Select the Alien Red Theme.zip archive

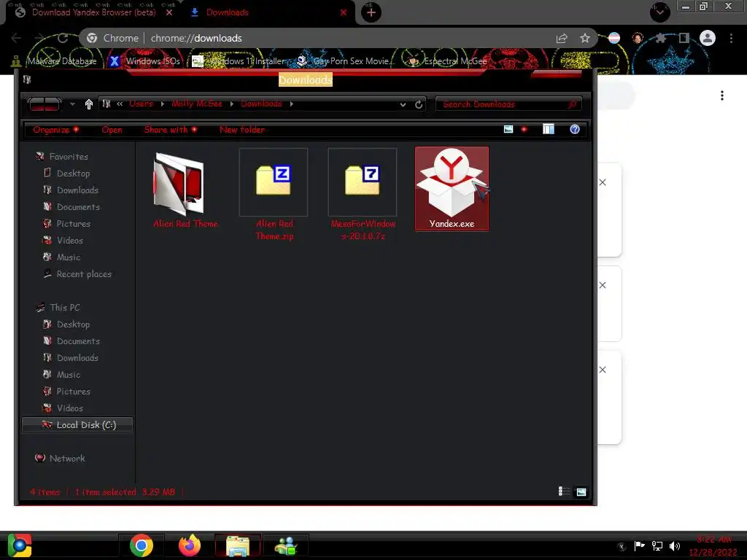(x=274, y=194)
